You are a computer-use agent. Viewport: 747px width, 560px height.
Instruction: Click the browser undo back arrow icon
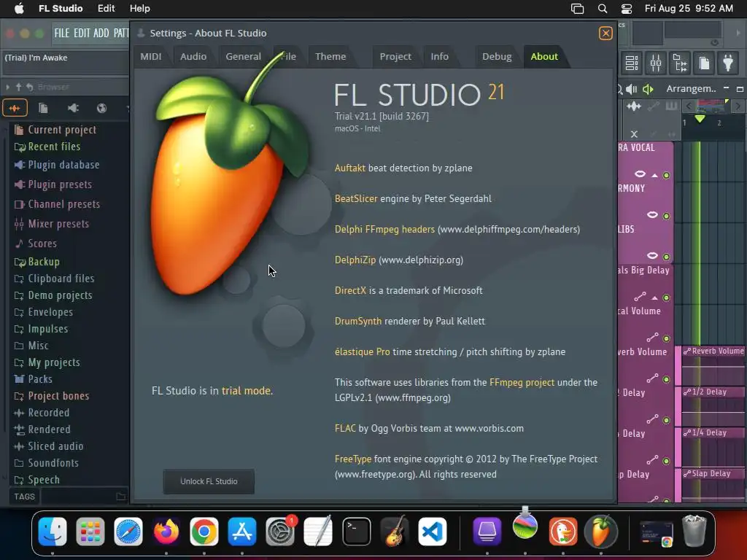coord(29,87)
